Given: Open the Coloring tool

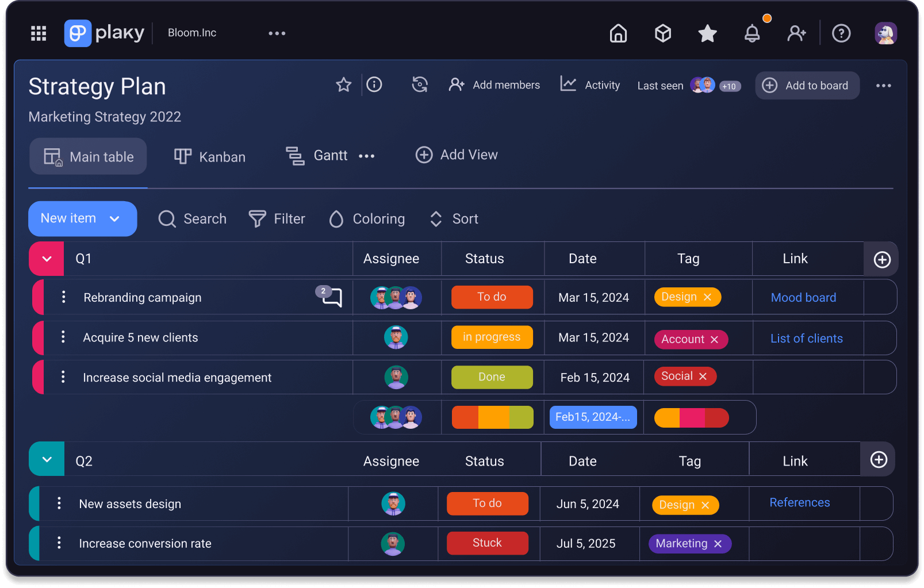Looking at the screenshot, I should point(336,218).
